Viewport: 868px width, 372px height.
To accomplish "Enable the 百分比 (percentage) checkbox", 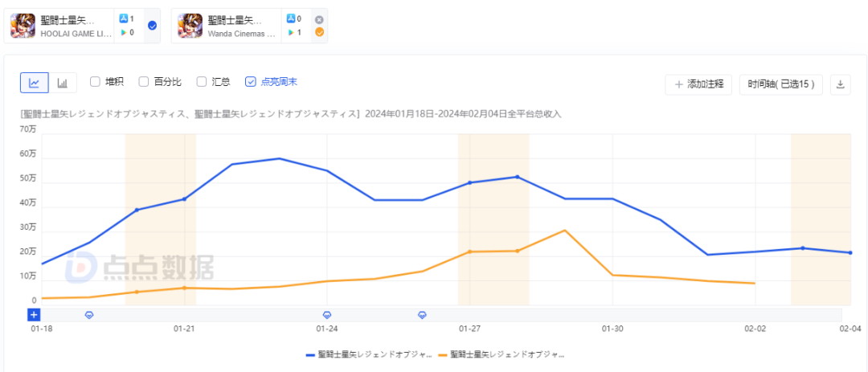I will click(x=144, y=81).
